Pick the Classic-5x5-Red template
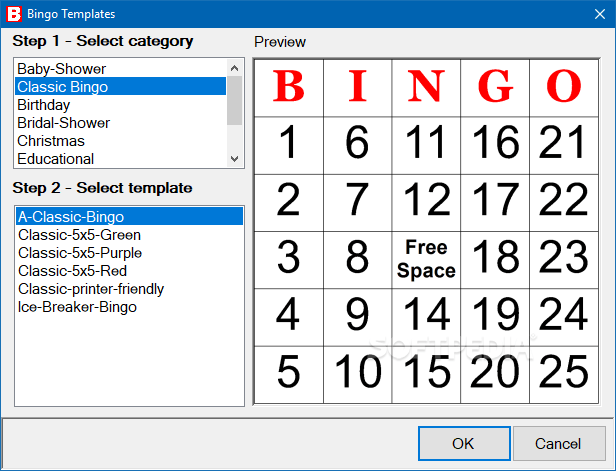616x471 pixels. [x=129, y=271]
